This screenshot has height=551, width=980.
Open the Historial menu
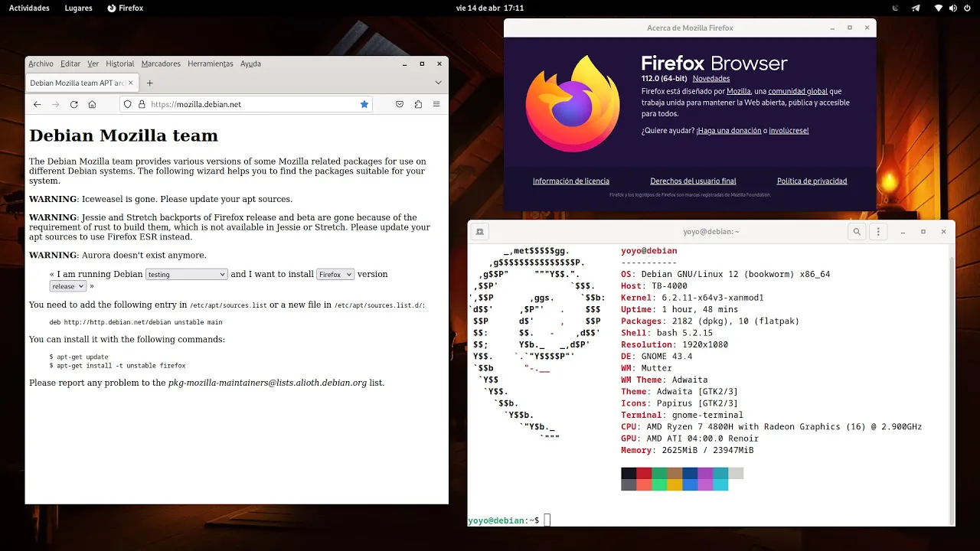(x=120, y=64)
